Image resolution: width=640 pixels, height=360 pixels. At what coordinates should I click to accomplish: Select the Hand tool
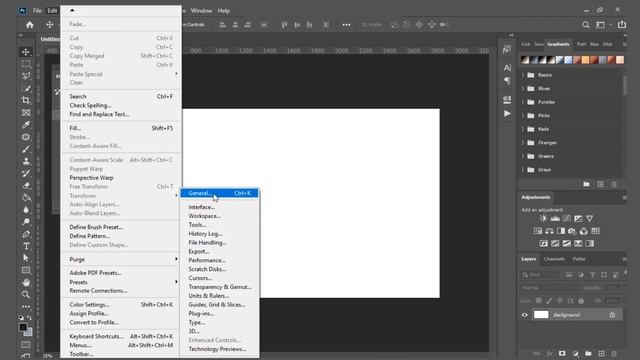pos(26,282)
